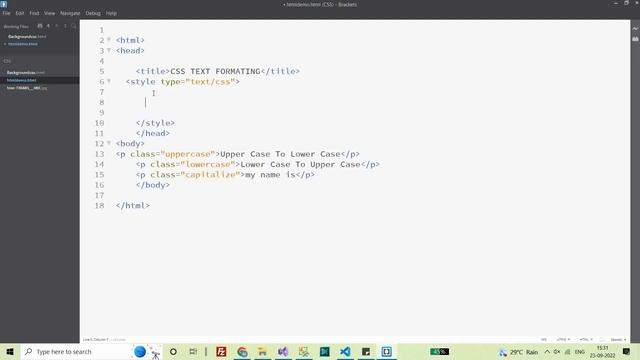Click the text 'my name is' on line 15
The width and height of the screenshot is (640, 360).
click(270, 174)
